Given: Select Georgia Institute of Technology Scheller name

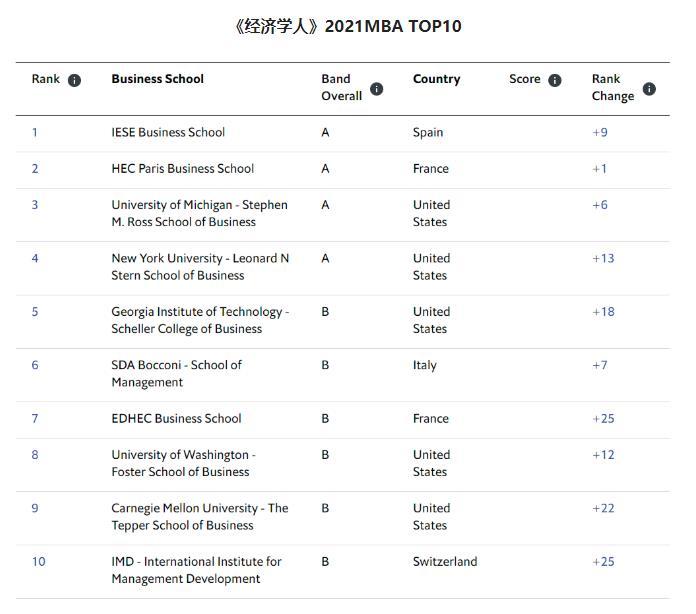Looking at the screenshot, I should tap(200, 320).
